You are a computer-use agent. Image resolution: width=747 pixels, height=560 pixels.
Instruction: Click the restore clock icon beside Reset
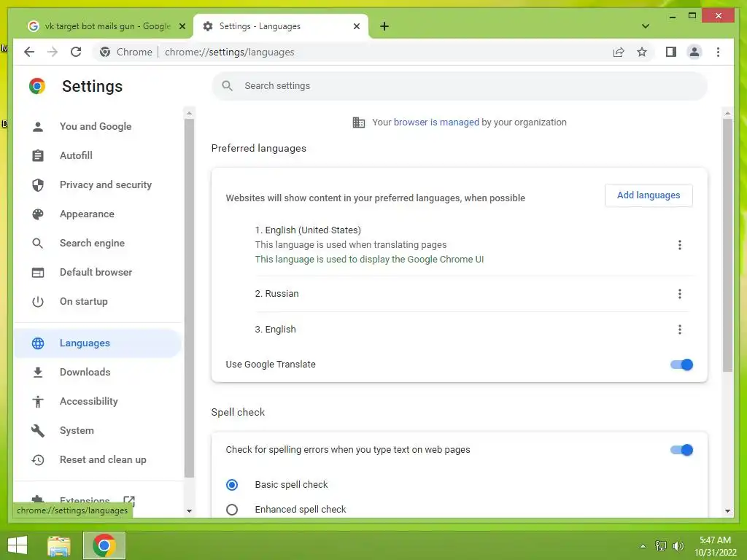[x=38, y=459]
